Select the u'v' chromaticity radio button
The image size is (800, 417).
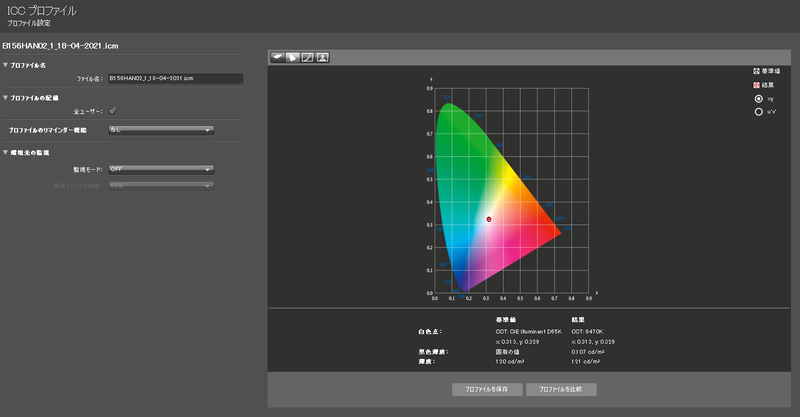pyautogui.click(x=759, y=111)
